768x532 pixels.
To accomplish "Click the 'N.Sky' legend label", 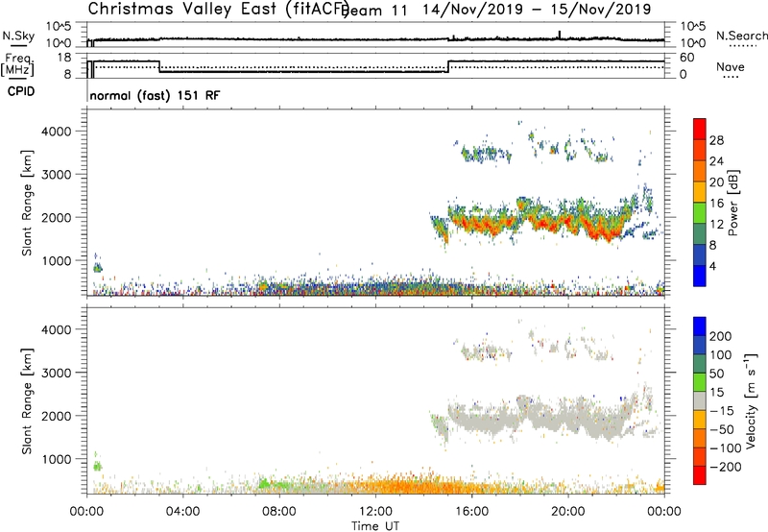I will click(18, 36).
